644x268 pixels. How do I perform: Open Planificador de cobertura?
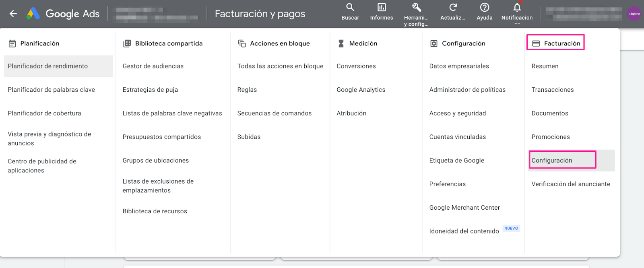point(44,113)
